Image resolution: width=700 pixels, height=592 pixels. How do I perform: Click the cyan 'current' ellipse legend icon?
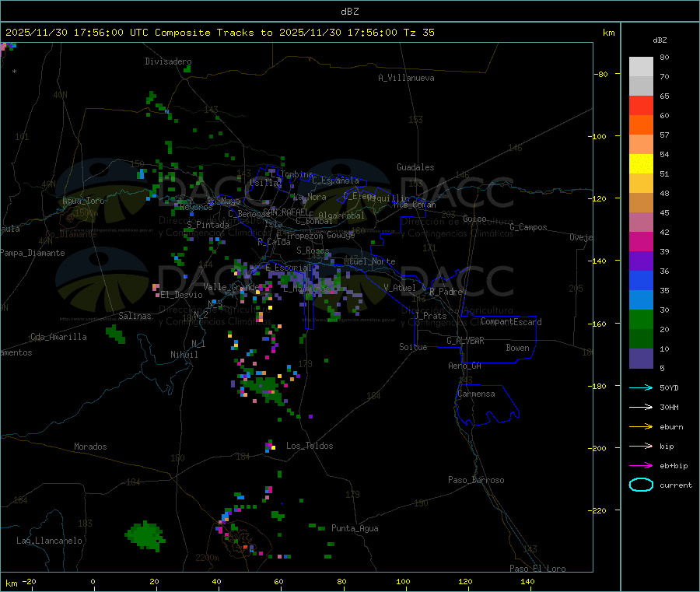[x=641, y=485]
